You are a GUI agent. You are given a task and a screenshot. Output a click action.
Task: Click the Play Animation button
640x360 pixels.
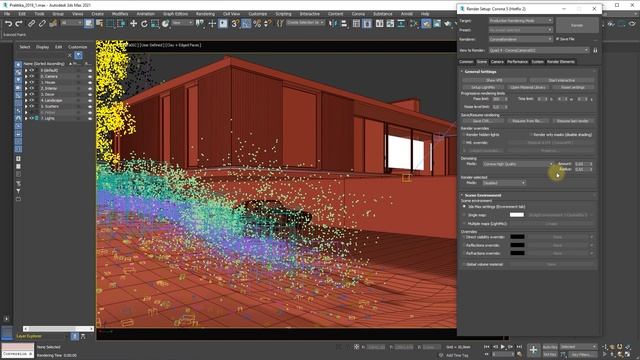click(x=503, y=347)
